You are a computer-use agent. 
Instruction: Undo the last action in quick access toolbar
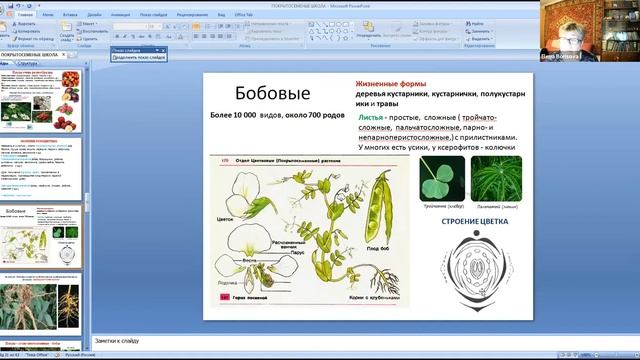click(19, 6)
